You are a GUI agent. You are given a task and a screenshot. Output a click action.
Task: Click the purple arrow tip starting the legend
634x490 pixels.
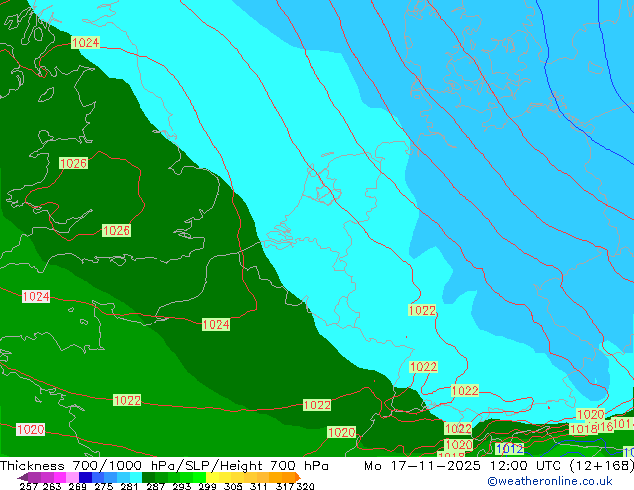[x=23, y=477]
